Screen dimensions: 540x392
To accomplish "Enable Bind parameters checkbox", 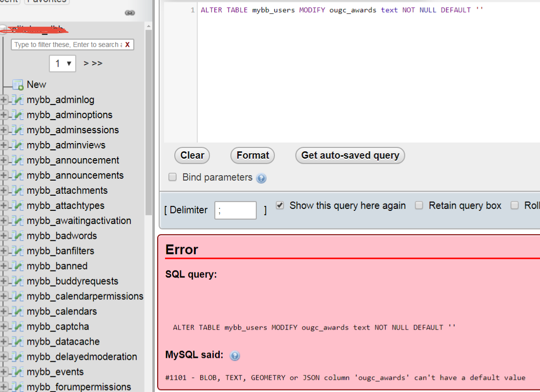I will pos(172,177).
